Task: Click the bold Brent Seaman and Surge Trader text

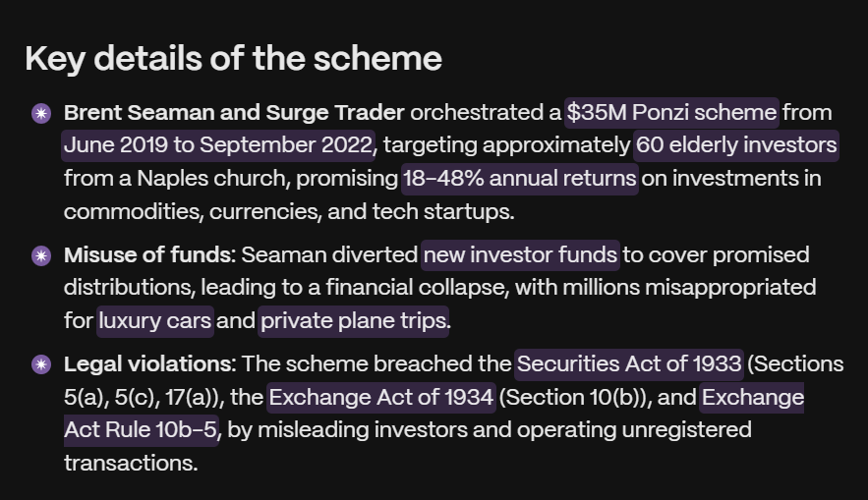Action: pyautogui.click(x=234, y=113)
